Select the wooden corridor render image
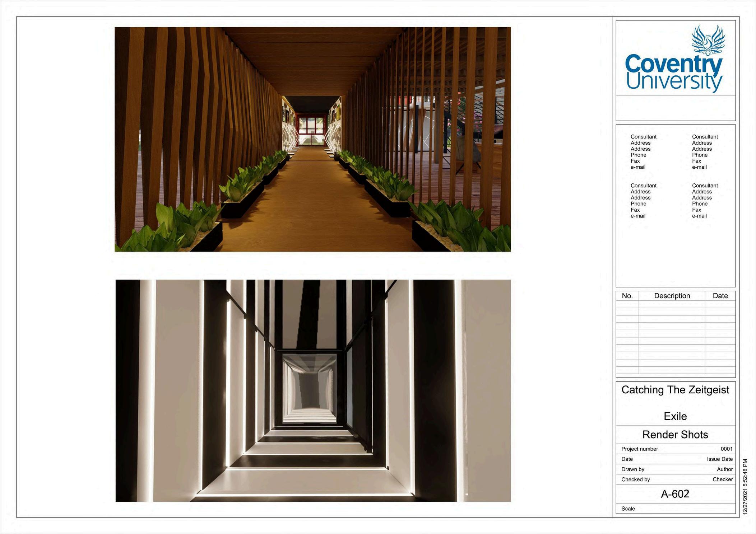 point(312,139)
